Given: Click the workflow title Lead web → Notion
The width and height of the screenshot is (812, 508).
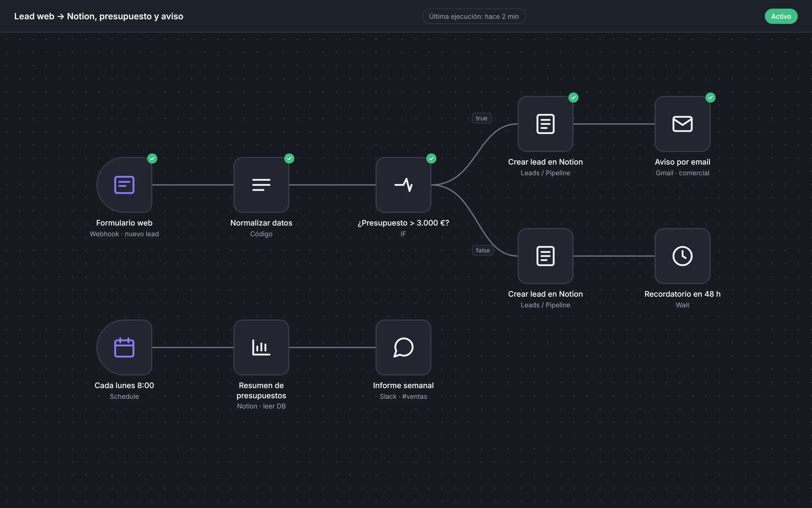Looking at the screenshot, I should click(99, 17).
